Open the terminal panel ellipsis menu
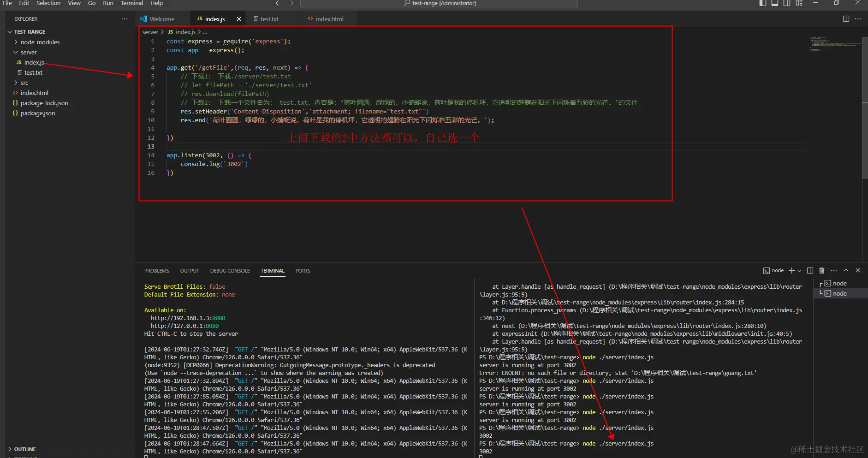Image resolution: width=868 pixels, height=458 pixels. (834, 270)
